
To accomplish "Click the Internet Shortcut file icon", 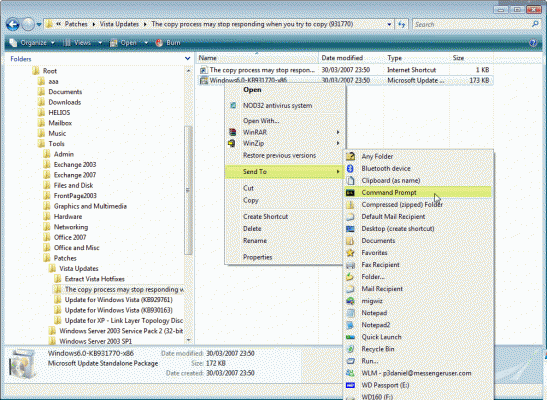I will pyautogui.click(x=203, y=70).
